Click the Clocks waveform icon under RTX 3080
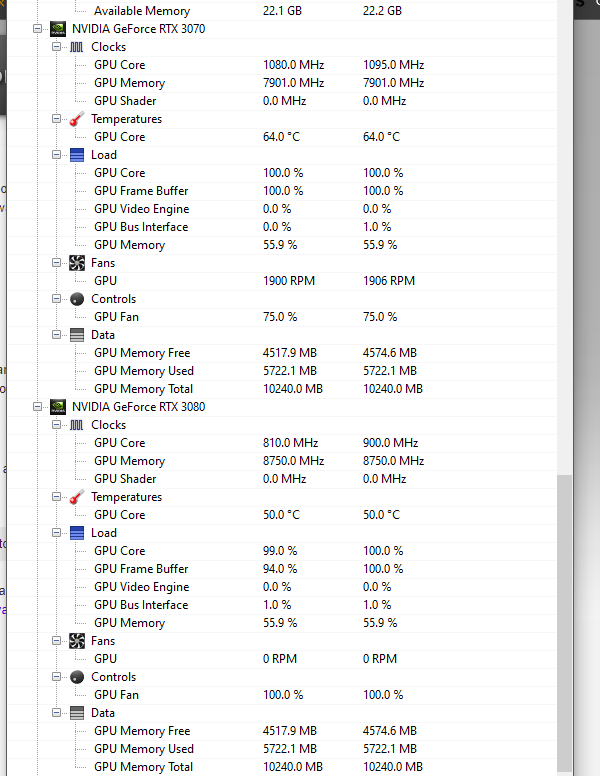This screenshot has height=776, width=600. click(77, 425)
